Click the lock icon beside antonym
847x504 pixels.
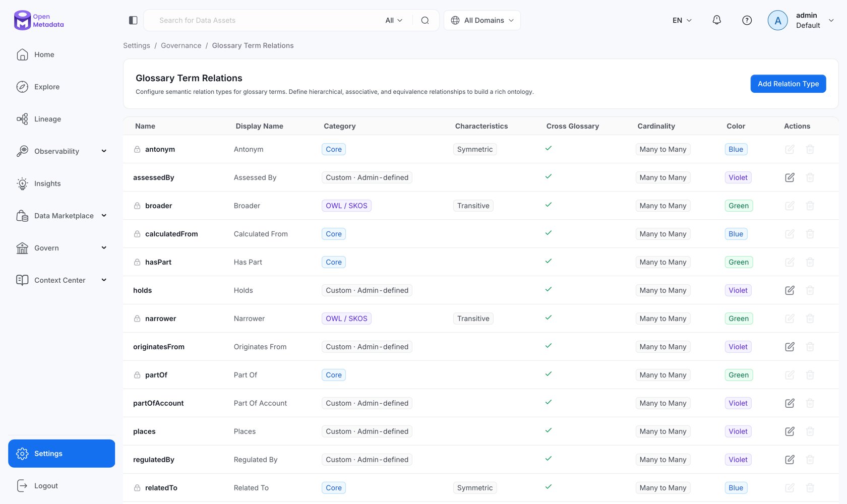[x=137, y=149]
